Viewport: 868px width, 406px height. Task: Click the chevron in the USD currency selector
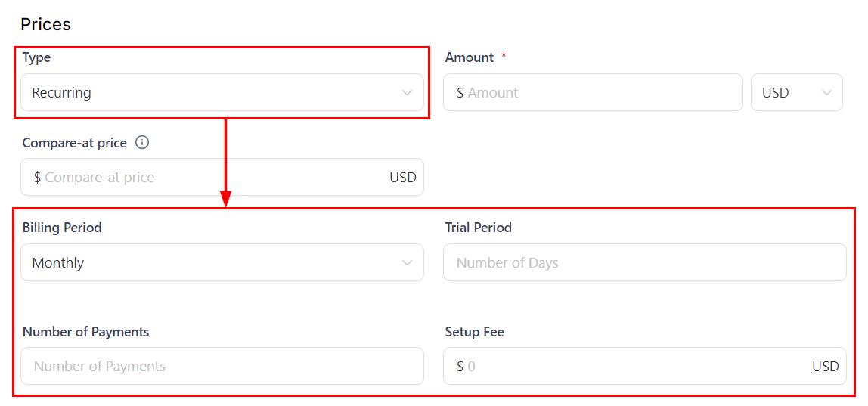826,93
